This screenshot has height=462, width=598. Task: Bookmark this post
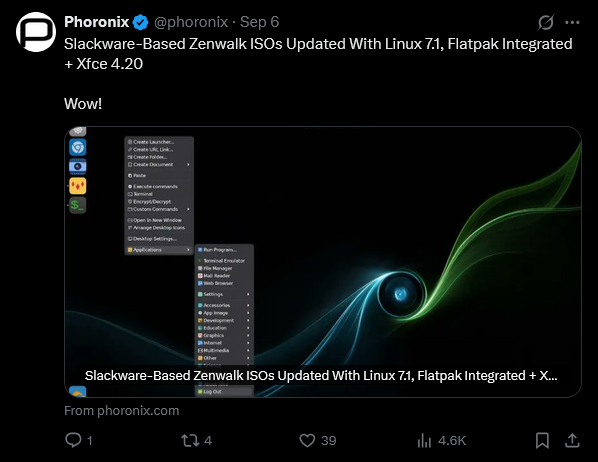click(542, 440)
